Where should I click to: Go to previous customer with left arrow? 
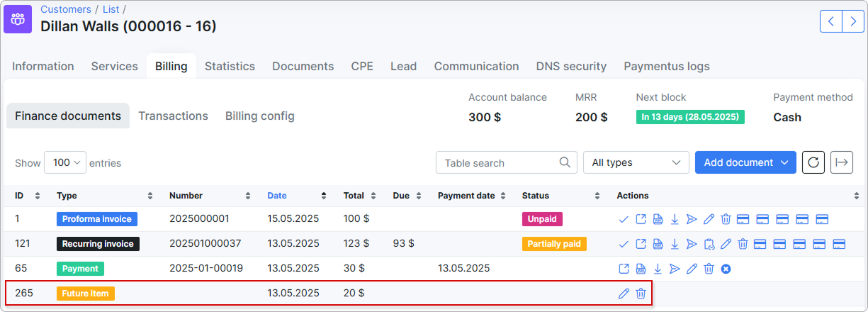[x=831, y=21]
